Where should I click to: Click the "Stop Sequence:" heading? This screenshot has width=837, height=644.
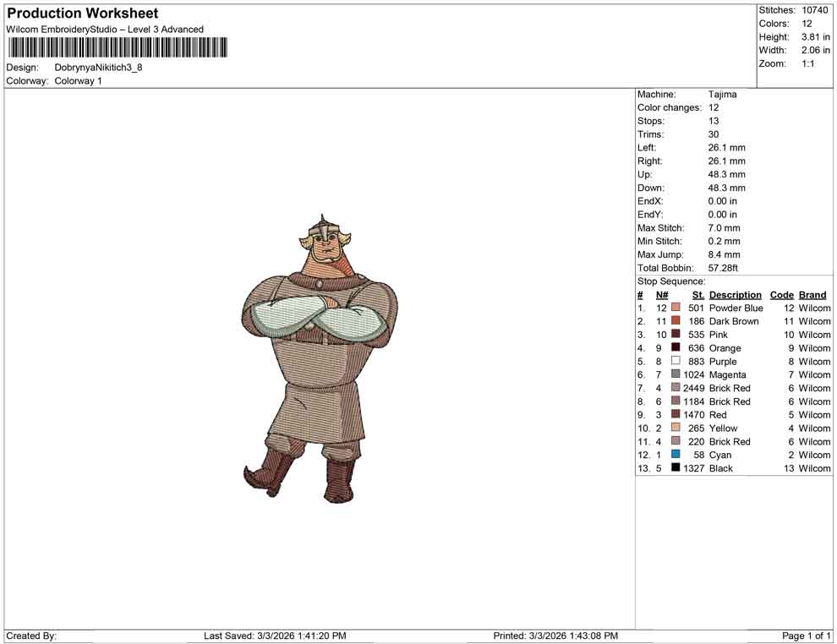[671, 281]
